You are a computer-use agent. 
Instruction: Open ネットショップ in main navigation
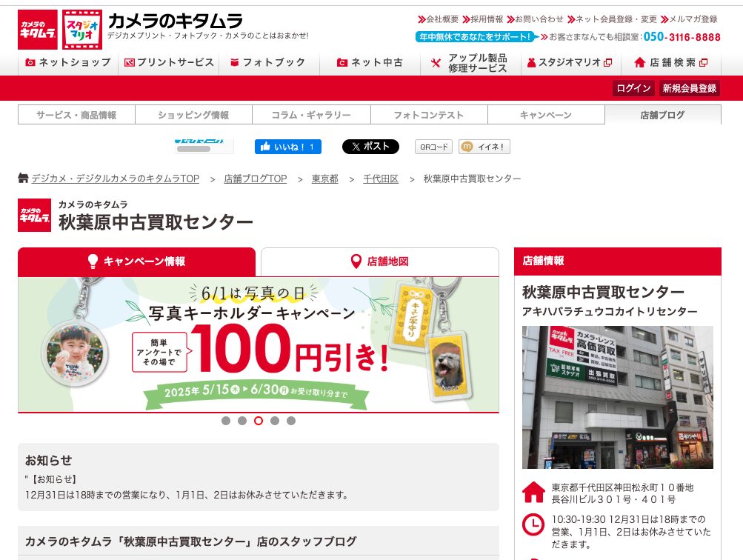click(x=68, y=62)
